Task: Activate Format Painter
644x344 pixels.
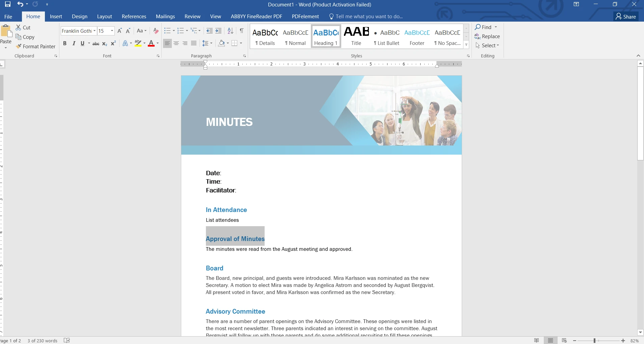Action: pyautogui.click(x=36, y=46)
